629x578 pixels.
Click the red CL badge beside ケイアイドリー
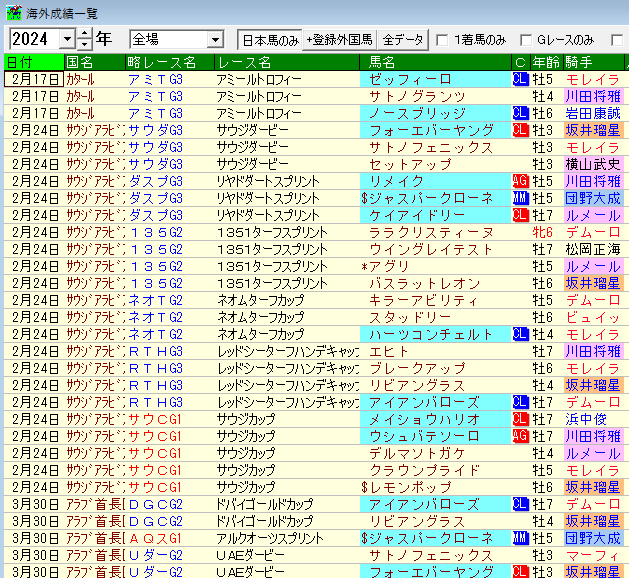(520, 215)
